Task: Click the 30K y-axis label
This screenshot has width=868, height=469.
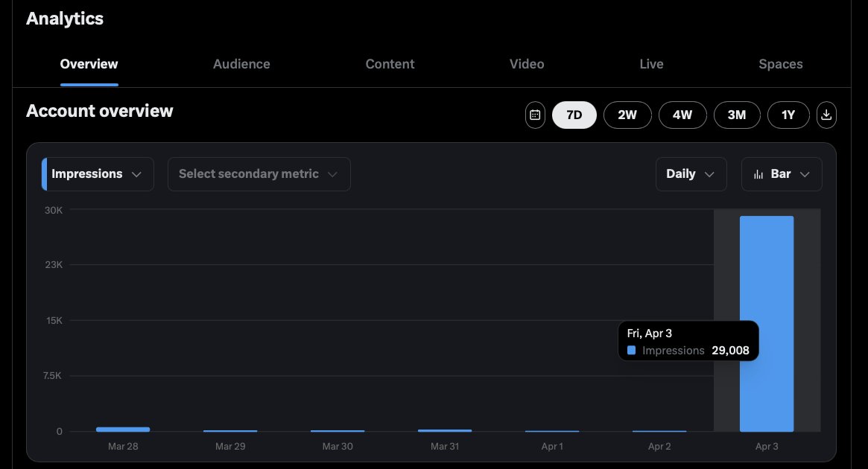Action: coord(54,211)
